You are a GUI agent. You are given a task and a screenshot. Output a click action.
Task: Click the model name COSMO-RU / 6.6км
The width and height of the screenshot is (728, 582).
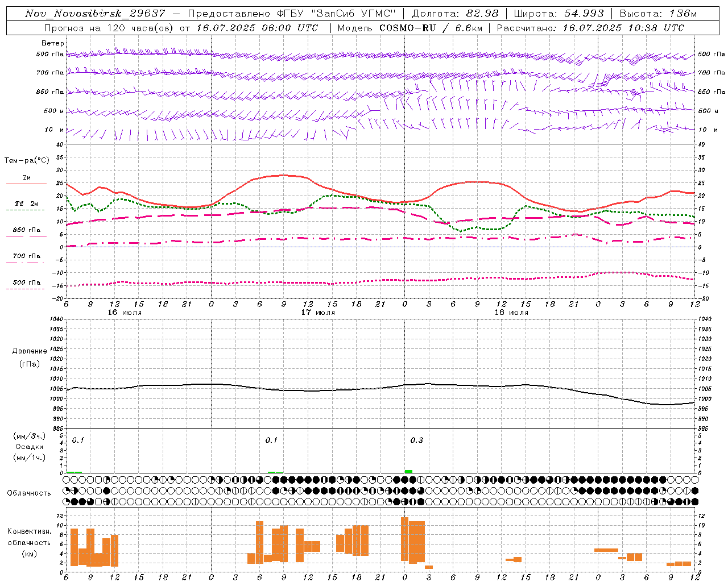[x=429, y=28]
